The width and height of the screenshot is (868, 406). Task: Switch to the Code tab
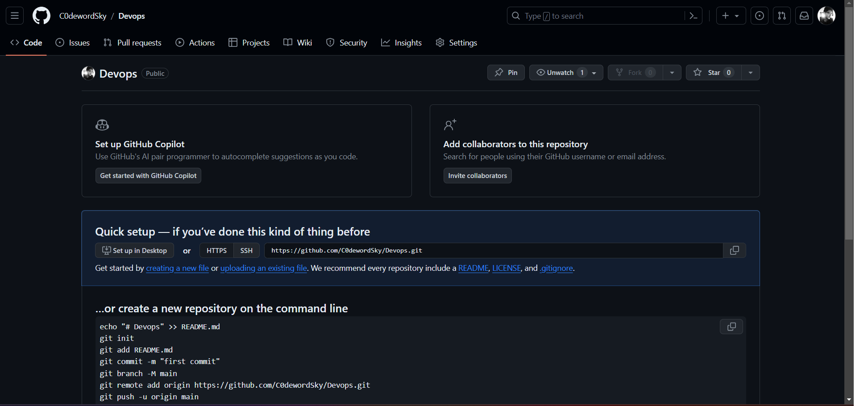click(x=26, y=43)
